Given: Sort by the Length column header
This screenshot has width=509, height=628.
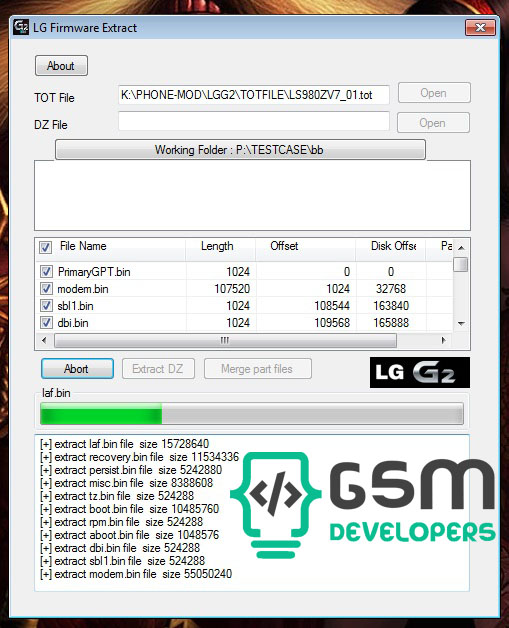Looking at the screenshot, I should click(221, 246).
